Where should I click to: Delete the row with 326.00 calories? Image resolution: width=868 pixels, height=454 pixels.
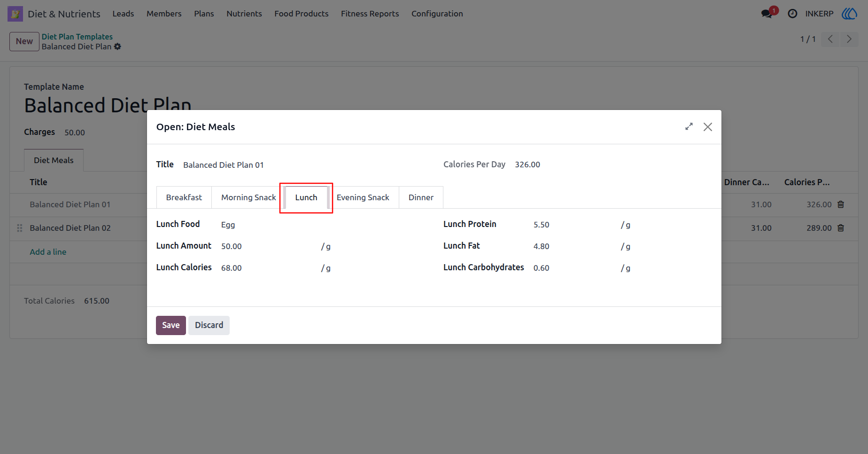point(841,204)
